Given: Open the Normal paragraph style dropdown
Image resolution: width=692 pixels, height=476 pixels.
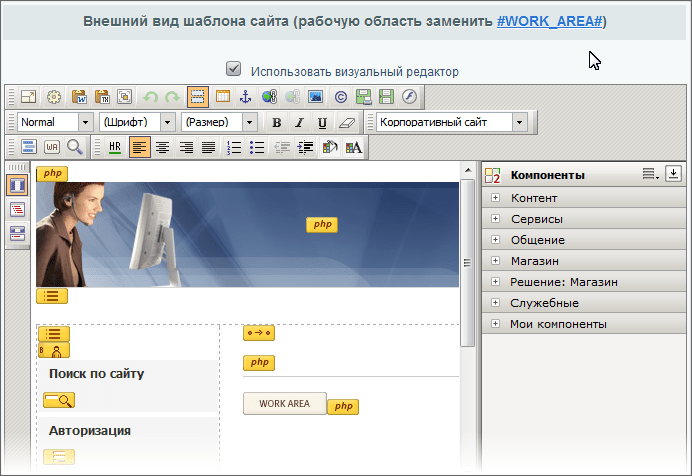Looking at the screenshot, I should 54,122.
